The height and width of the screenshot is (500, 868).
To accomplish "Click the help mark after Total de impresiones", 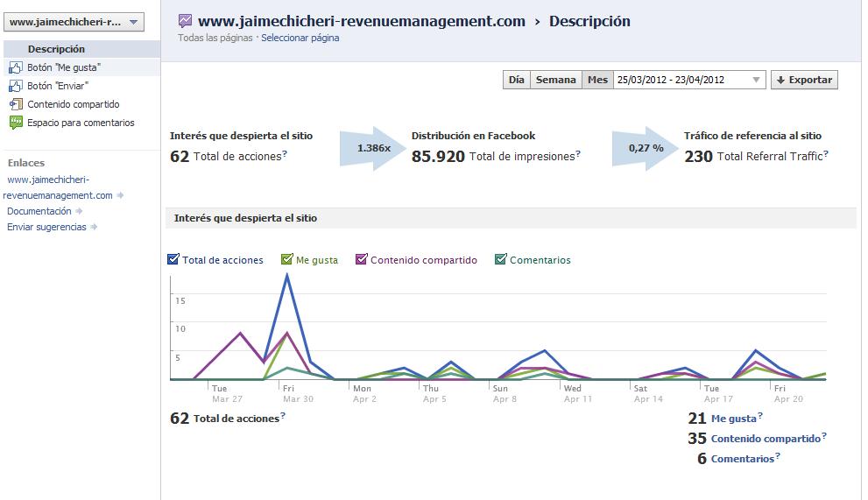I will 578,154.
